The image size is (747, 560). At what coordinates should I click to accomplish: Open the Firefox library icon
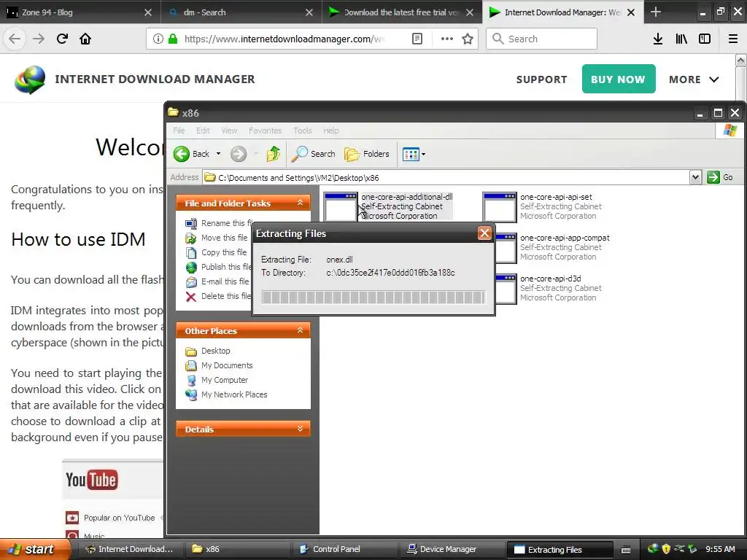point(681,39)
